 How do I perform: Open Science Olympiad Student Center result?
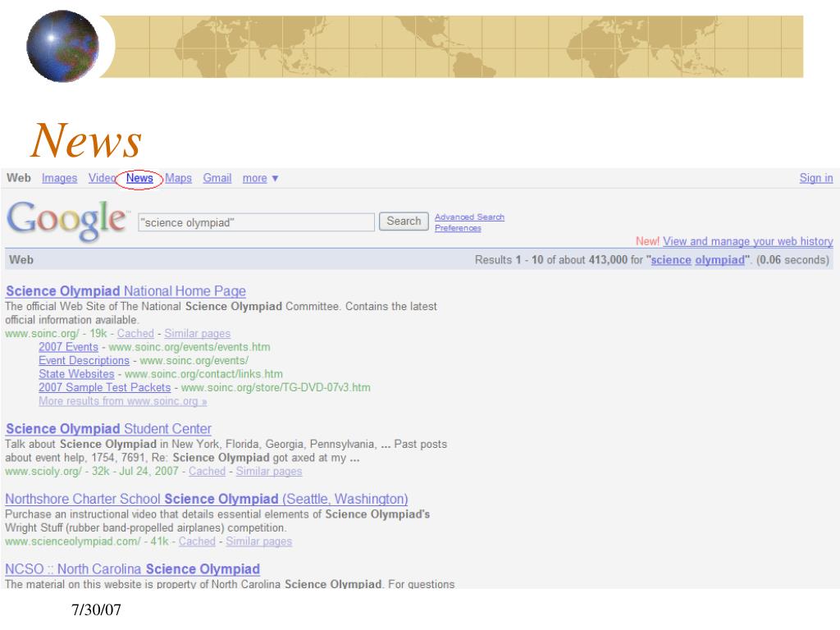tap(109, 428)
